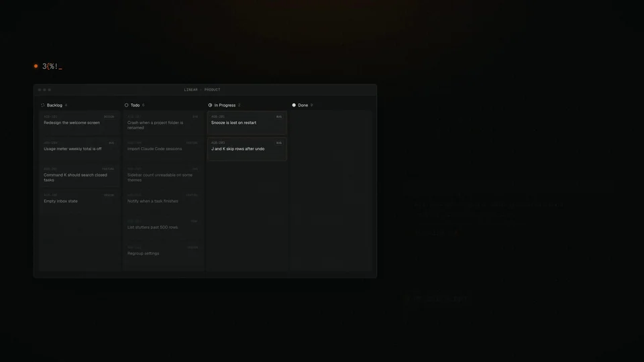Select the Todo column header

click(x=135, y=105)
